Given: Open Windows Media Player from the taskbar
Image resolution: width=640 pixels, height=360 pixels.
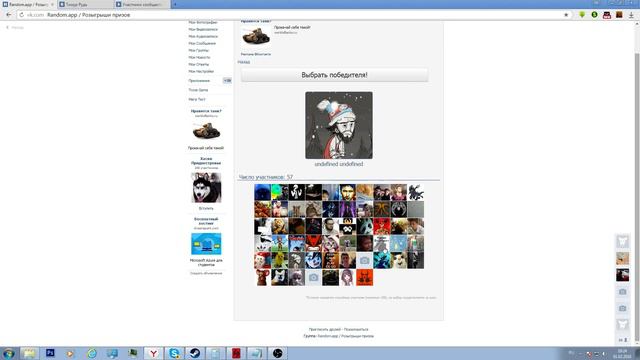Looking at the screenshot, I should pyautogui.click(x=71, y=353).
